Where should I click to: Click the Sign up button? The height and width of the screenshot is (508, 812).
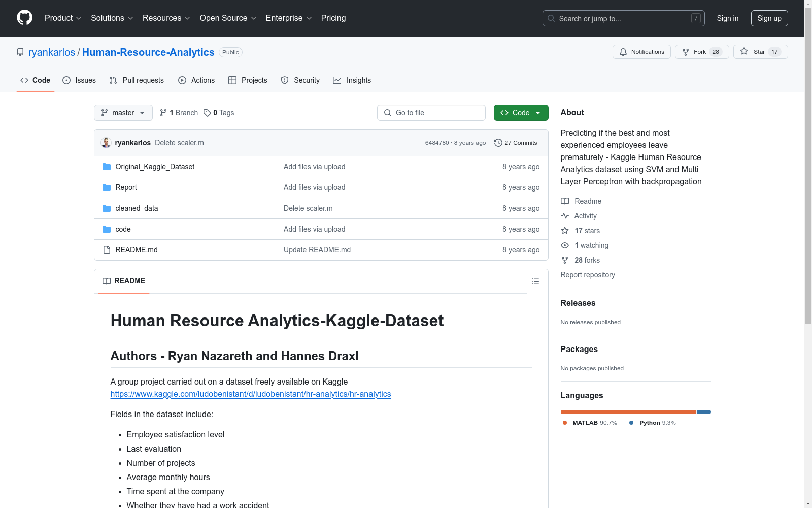point(769,18)
